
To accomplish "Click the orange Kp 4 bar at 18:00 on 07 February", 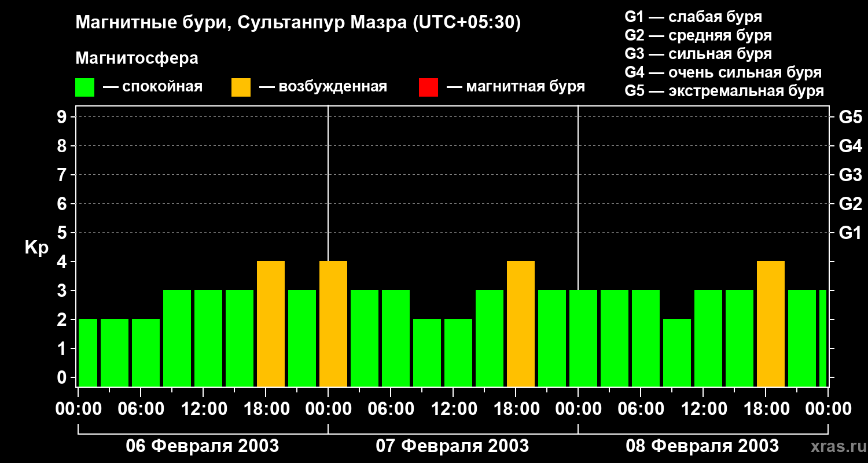I will click(521, 324).
